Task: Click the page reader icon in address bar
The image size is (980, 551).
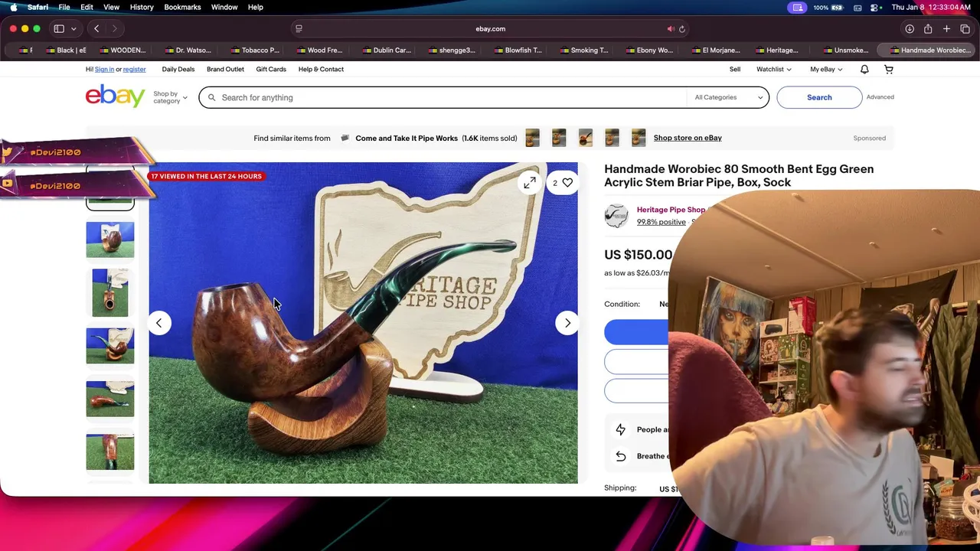Action: [299, 29]
